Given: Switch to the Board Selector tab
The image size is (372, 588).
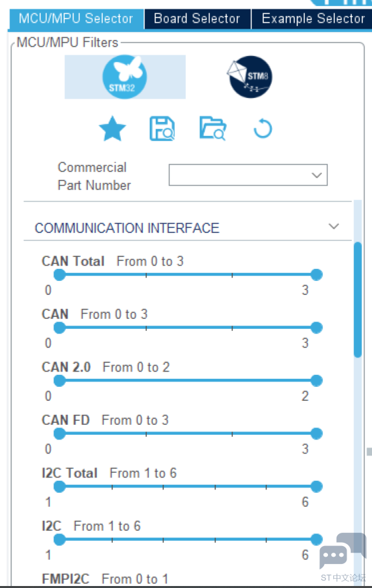Looking at the screenshot, I should [197, 19].
